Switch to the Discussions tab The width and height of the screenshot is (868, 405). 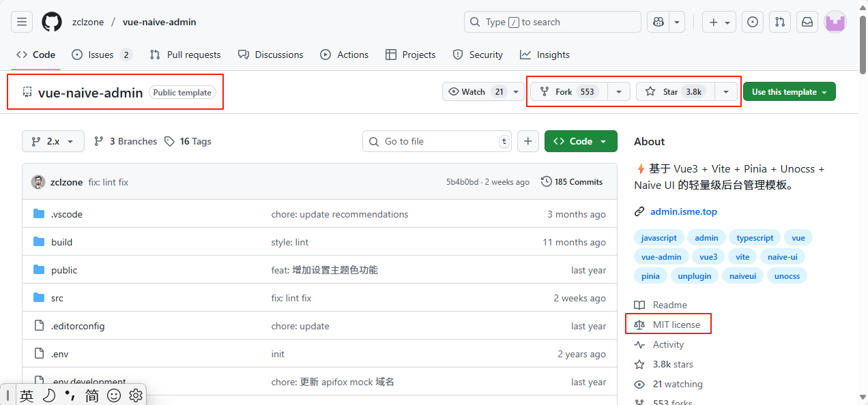tap(270, 55)
